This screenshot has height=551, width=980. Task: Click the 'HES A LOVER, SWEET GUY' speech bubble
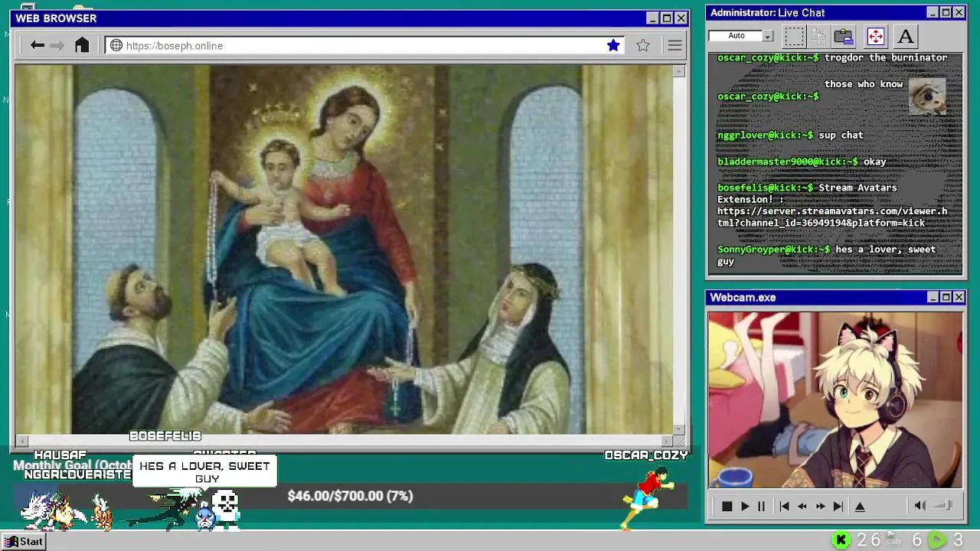pos(204,471)
